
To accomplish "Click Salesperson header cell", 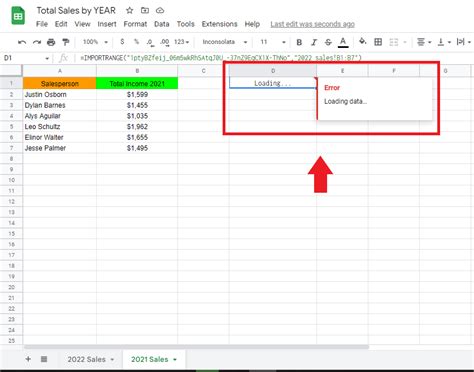I will click(x=60, y=83).
